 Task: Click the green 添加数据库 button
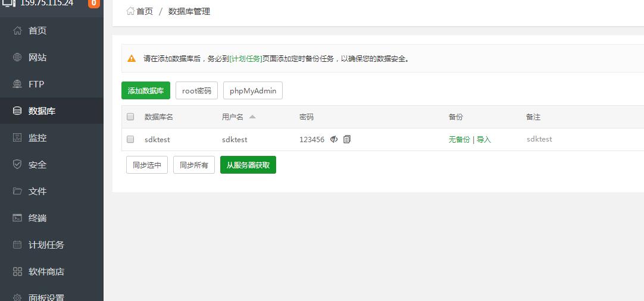click(146, 91)
